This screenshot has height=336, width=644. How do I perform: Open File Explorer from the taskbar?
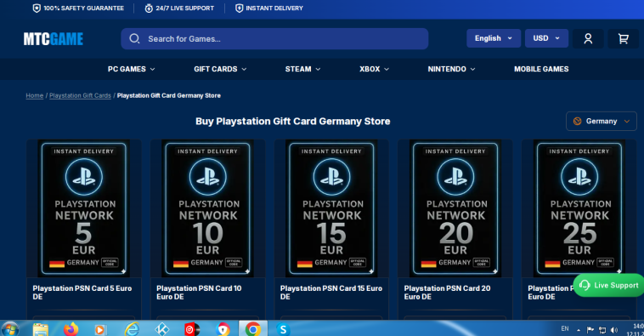pos(40,329)
